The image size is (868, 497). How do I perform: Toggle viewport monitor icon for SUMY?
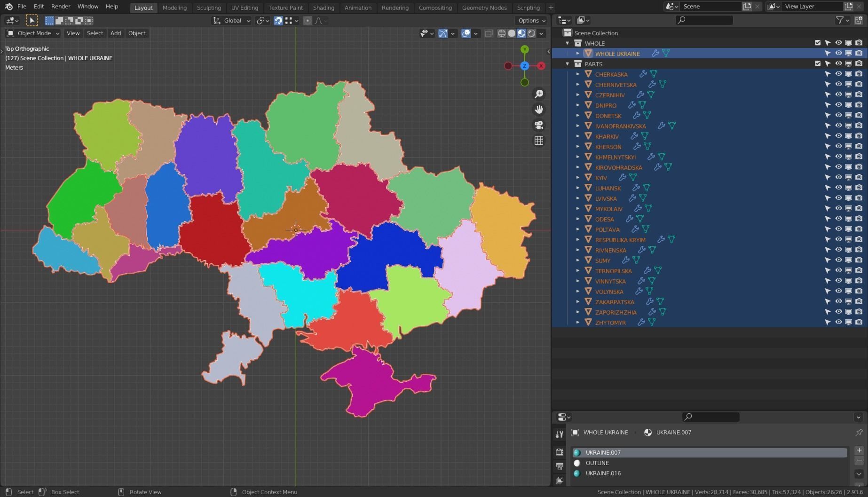(849, 260)
